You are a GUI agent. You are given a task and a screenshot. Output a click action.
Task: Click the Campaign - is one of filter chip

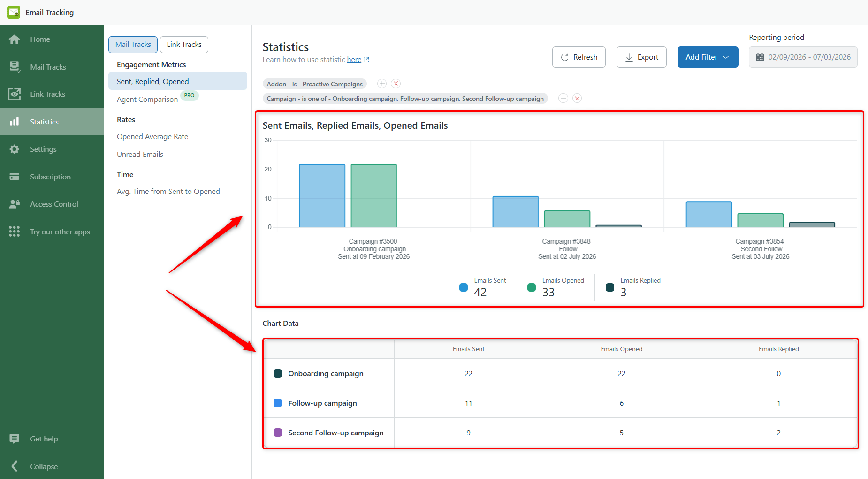pos(405,99)
